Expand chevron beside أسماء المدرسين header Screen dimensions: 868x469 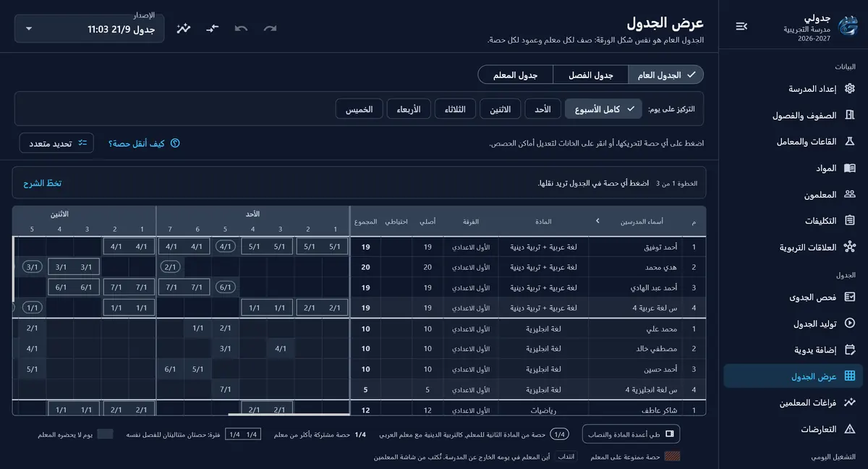(x=597, y=221)
